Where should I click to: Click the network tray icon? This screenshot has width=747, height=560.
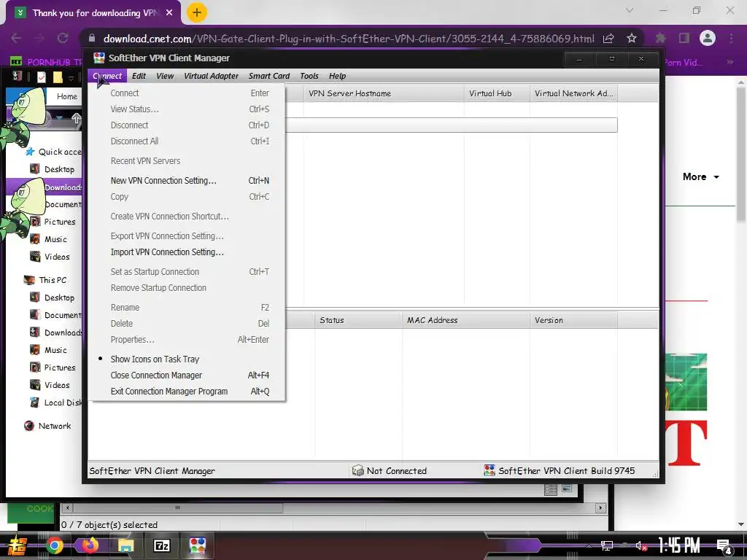[606, 545]
